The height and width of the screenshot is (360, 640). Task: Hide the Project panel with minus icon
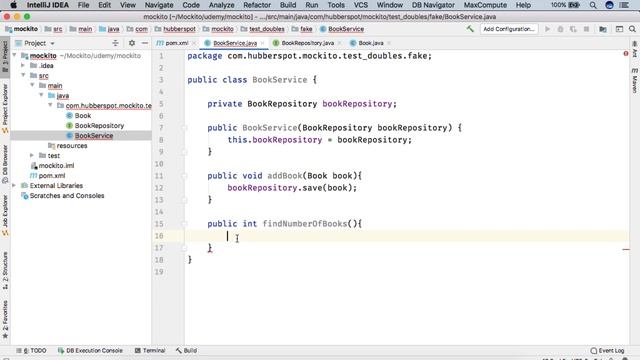click(145, 43)
